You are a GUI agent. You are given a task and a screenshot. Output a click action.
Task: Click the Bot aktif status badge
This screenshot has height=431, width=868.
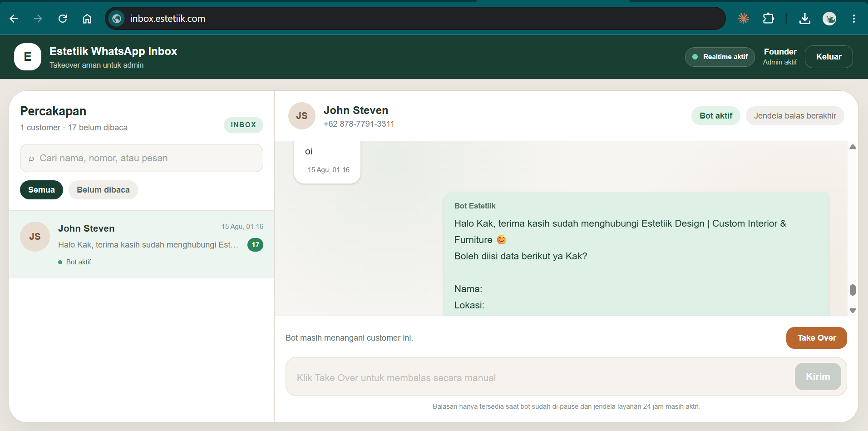716,116
